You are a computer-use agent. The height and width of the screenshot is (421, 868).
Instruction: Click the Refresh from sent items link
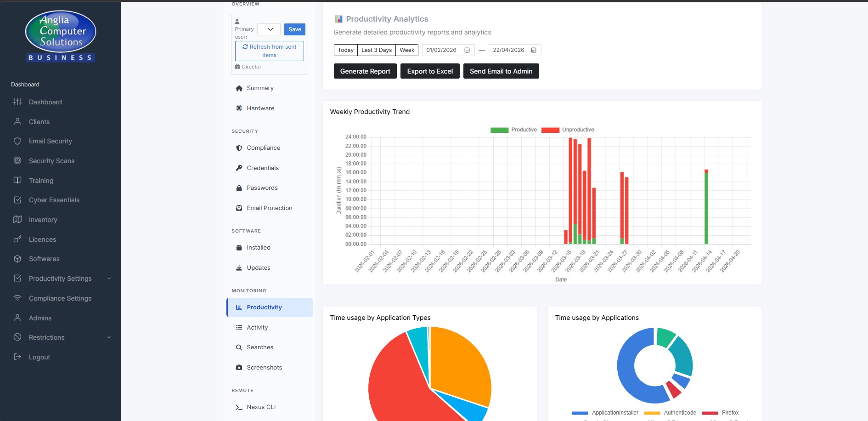[269, 50]
